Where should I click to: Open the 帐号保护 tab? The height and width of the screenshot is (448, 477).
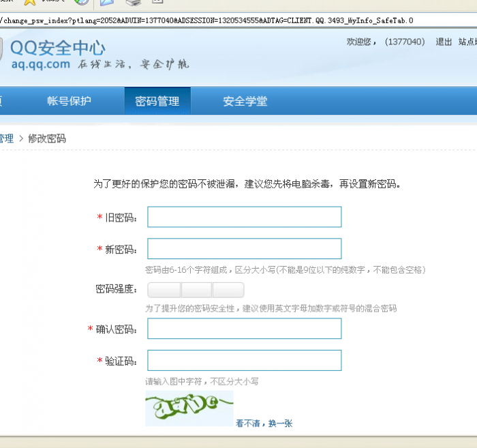(69, 101)
